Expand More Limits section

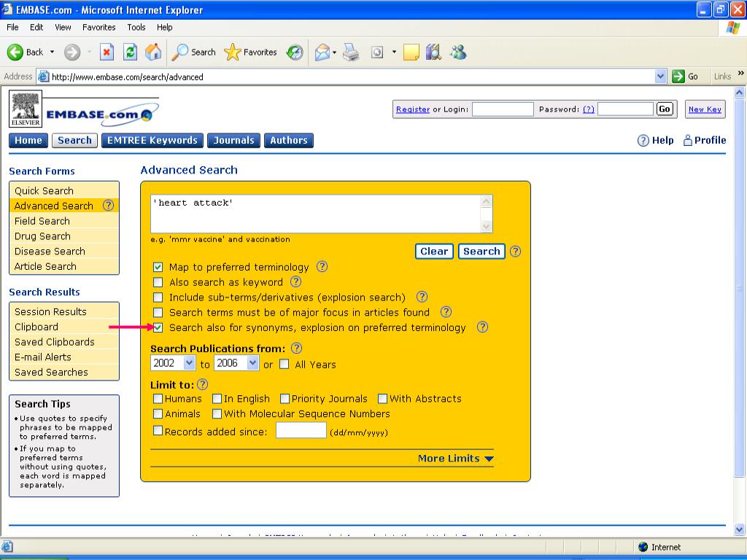[455, 459]
